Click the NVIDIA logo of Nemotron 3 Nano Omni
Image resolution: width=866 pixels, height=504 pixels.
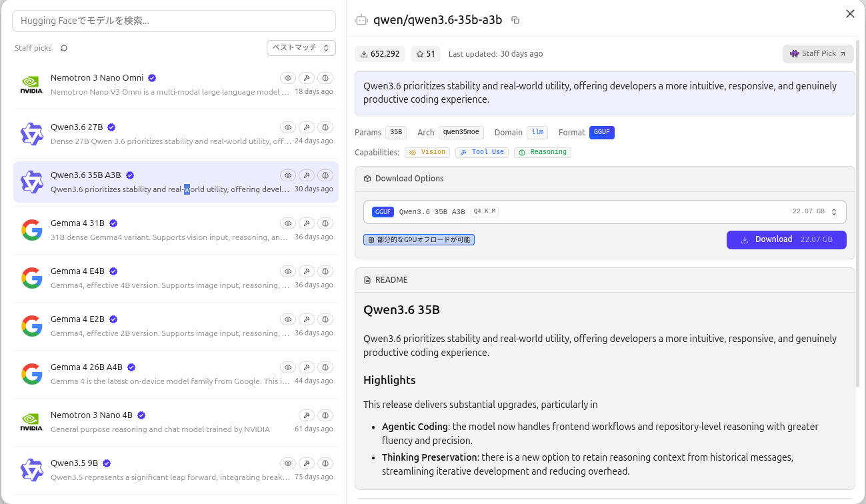(x=32, y=85)
